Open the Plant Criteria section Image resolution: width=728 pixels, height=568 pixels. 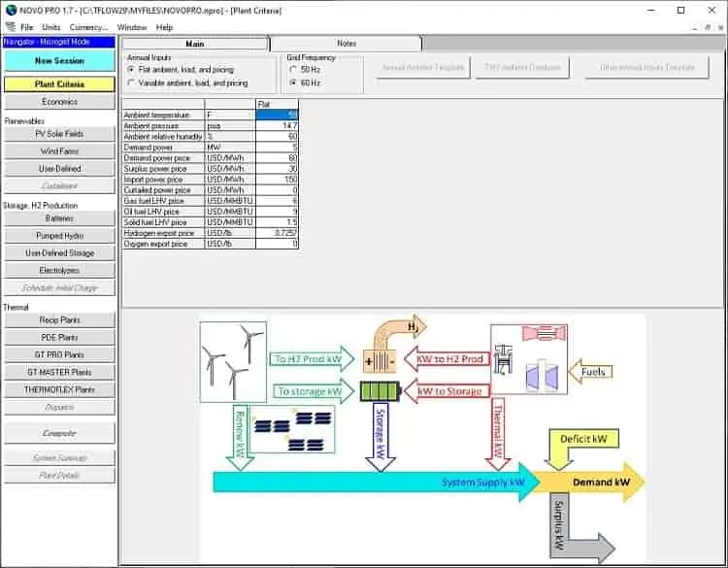click(59, 84)
